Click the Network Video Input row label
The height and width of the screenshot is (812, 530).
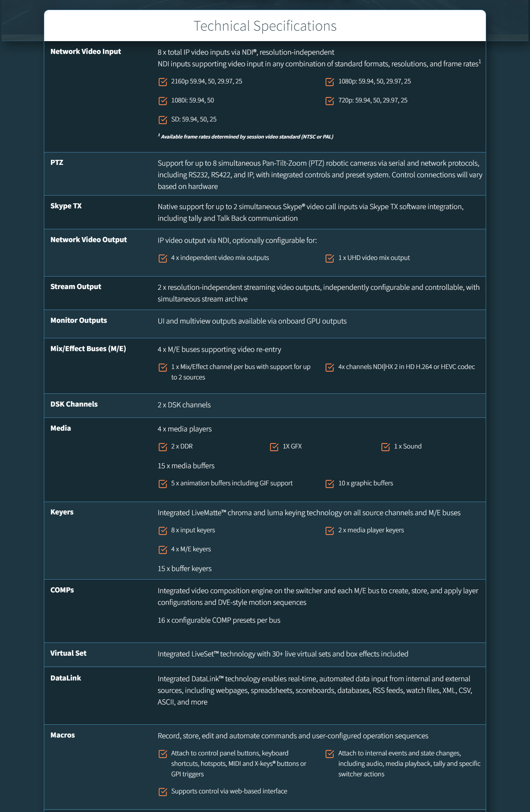point(86,52)
